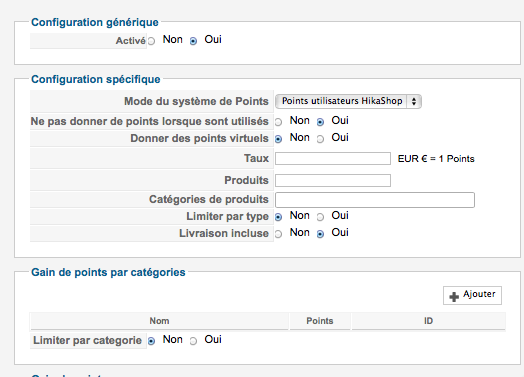The height and width of the screenshot is (377, 524).
Task: Click the Catégories de produits field
Action: coord(375,200)
